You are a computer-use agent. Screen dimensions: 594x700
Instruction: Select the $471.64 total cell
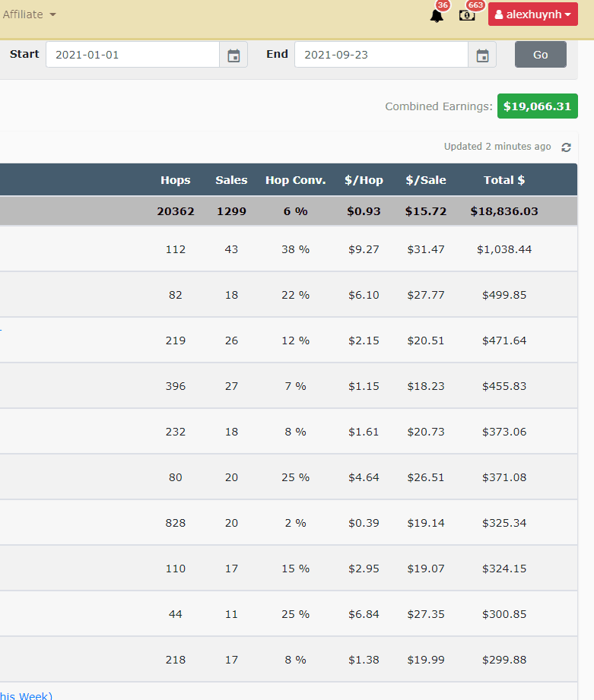click(x=504, y=340)
